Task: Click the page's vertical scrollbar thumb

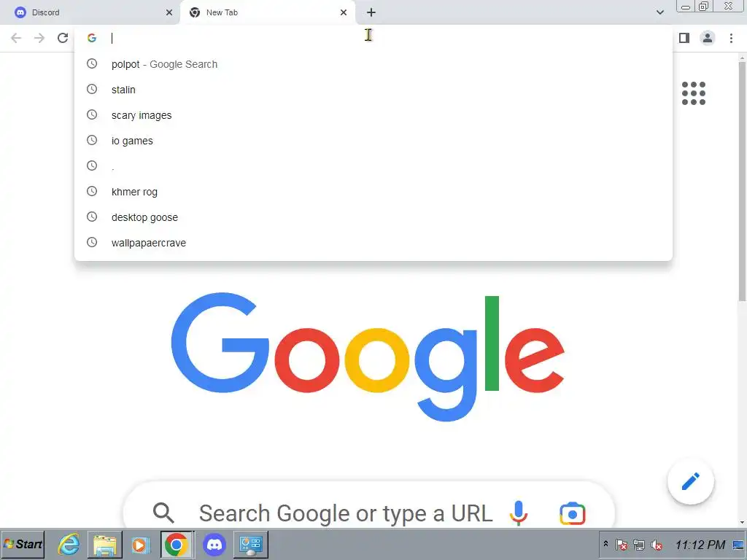Action: tap(742, 181)
